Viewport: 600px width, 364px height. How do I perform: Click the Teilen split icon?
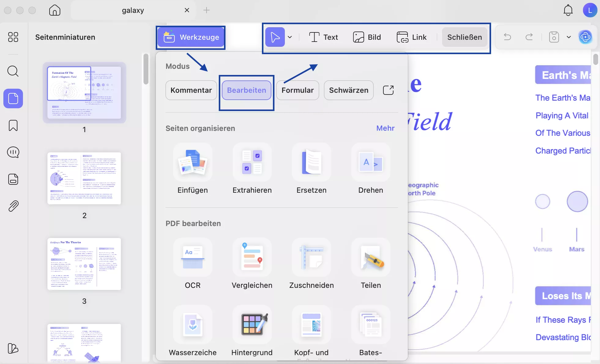coord(371,257)
